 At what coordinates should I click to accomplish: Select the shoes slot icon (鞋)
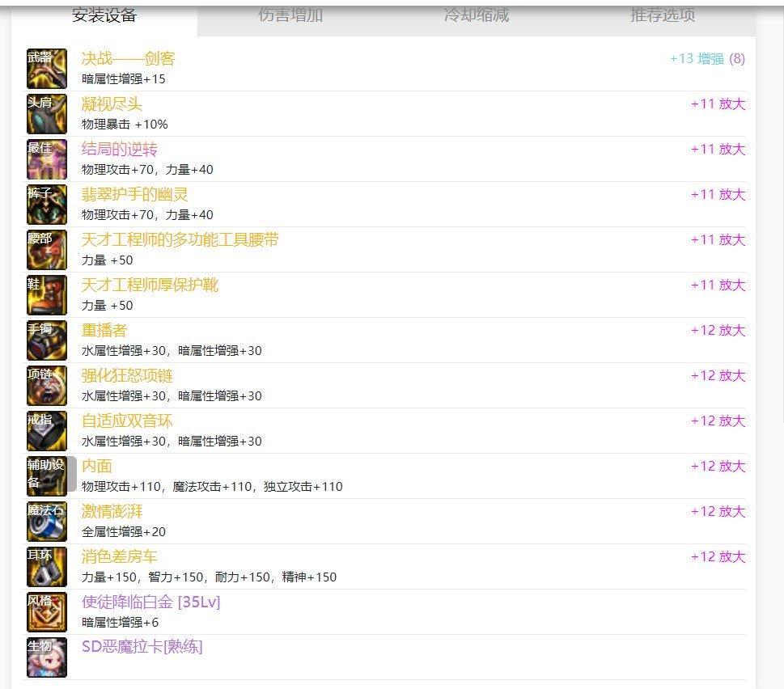pos(47,295)
